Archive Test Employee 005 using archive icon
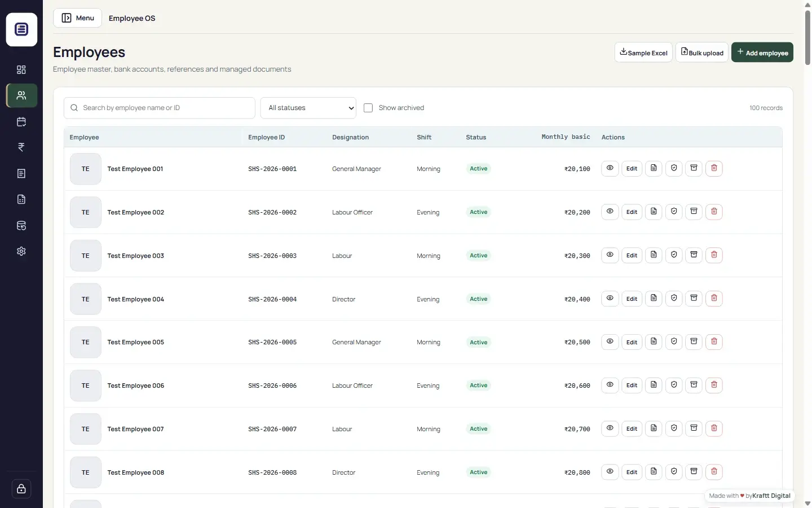This screenshot has height=508, width=812. point(694,341)
